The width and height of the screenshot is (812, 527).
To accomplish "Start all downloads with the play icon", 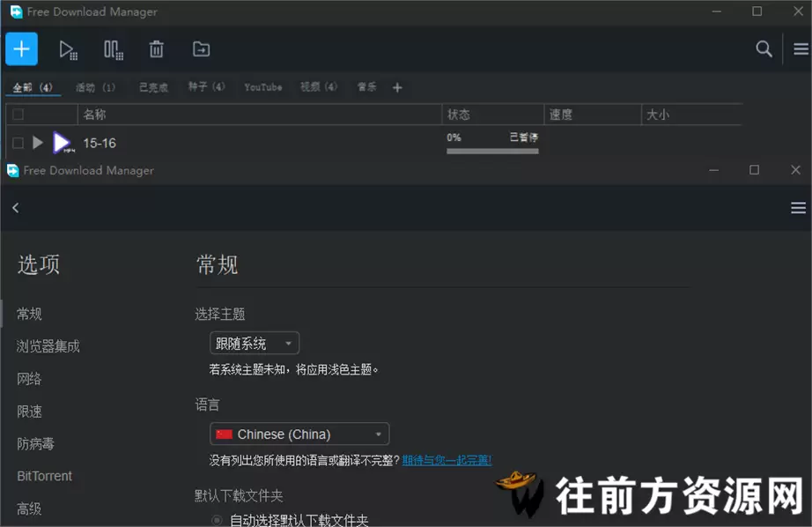I will tap(68, 49).
